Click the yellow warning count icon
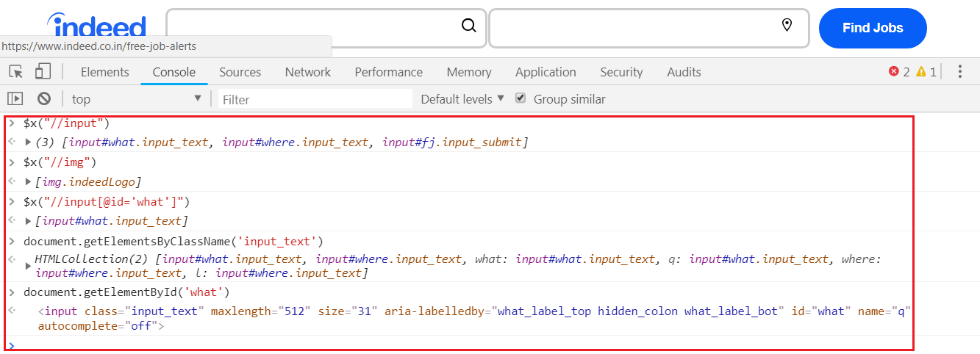980x354 pixels. point(921,71)
